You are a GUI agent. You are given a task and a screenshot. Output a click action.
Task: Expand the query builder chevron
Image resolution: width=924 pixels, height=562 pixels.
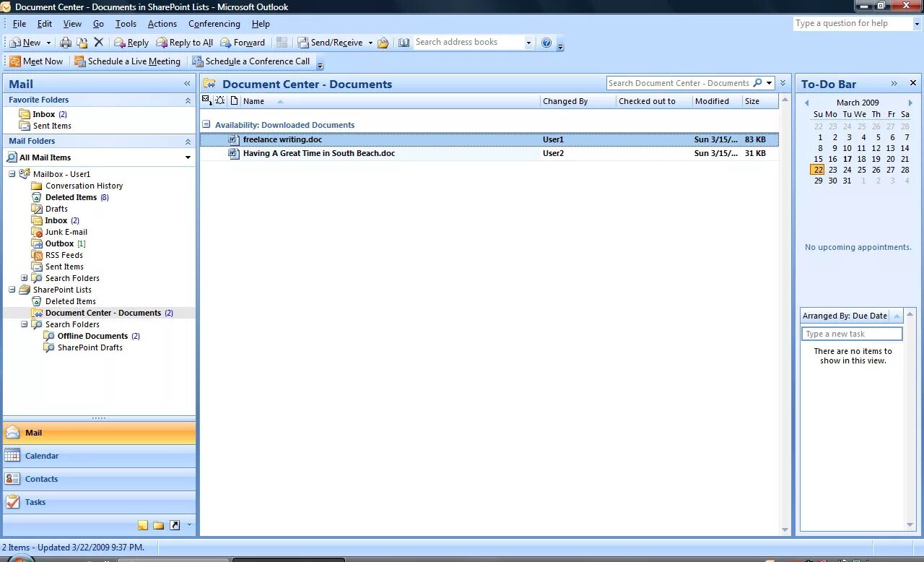tap(783, 83)
